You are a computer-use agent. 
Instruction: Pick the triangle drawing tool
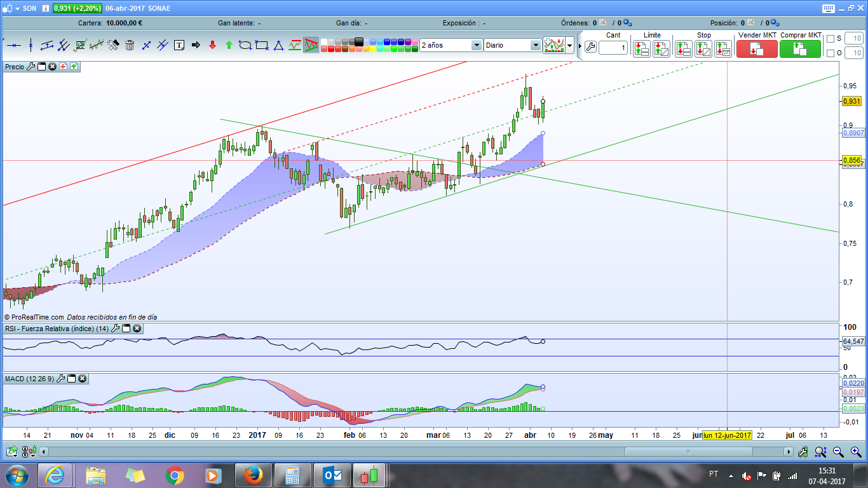tap(278, 45)
